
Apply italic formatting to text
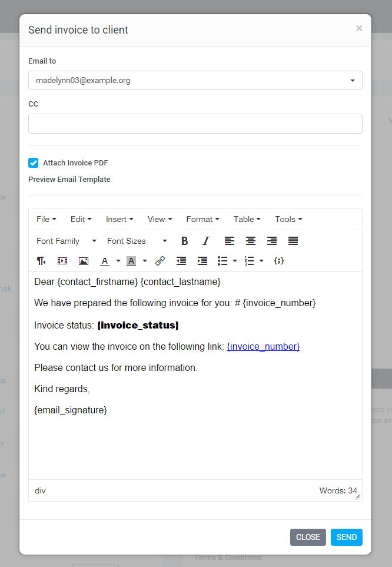206,241
